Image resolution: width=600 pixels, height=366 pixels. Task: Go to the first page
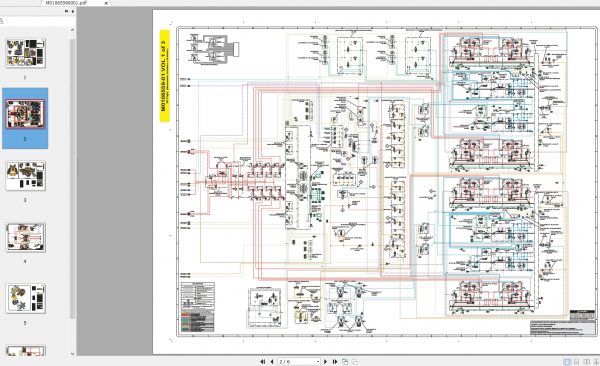(x=262, y=361)
